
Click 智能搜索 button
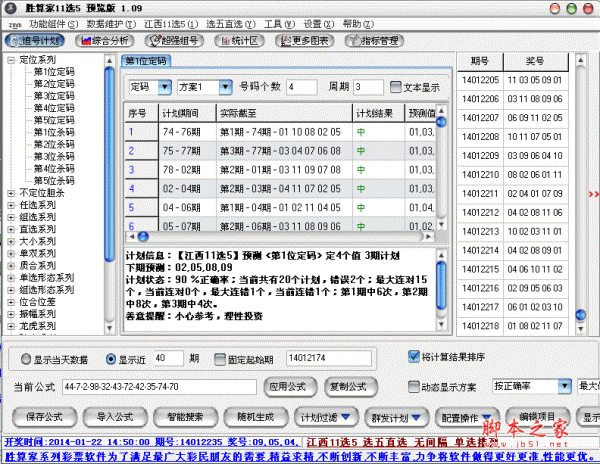click(185, 417)
